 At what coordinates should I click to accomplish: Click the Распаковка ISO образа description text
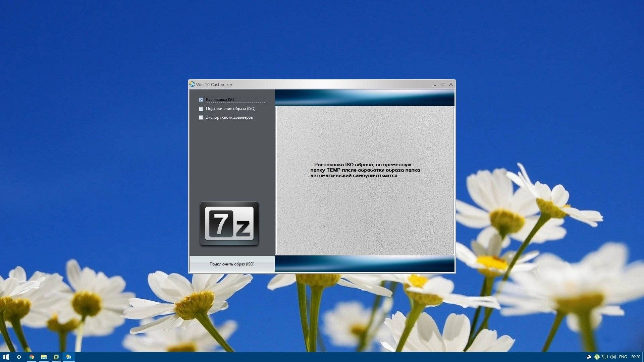coord(365,170)
